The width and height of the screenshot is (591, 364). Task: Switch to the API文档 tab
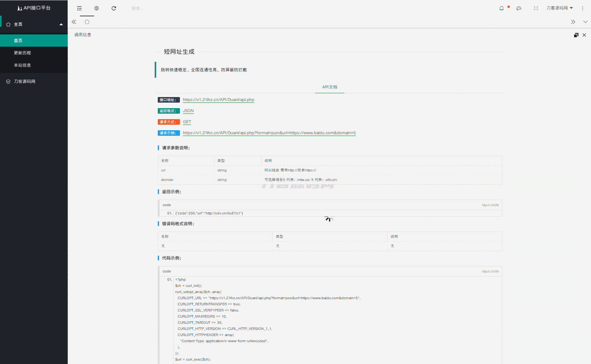click(330, 87)
